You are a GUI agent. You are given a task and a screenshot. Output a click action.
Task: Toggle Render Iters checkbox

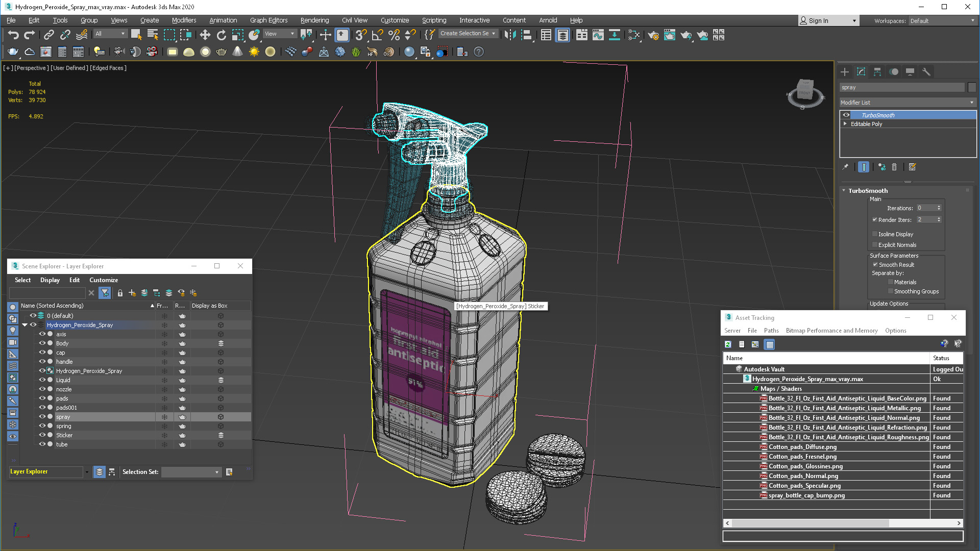(875, 220)
